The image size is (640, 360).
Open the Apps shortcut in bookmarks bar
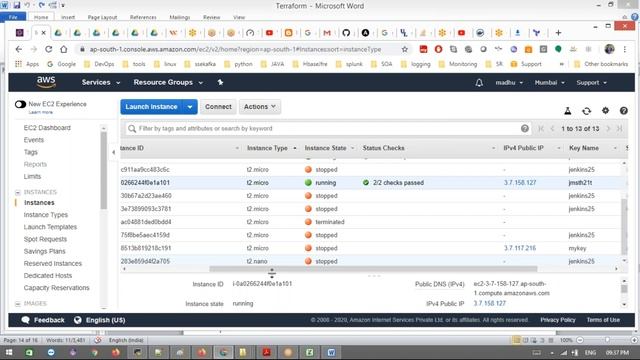27,64
